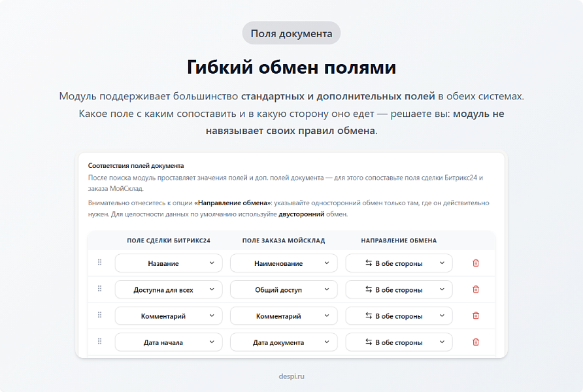The height and width of the screenshot is (392, 583).
Task: Click column header Поле сделки Битрикс24
Action: (x=169, y=241)
